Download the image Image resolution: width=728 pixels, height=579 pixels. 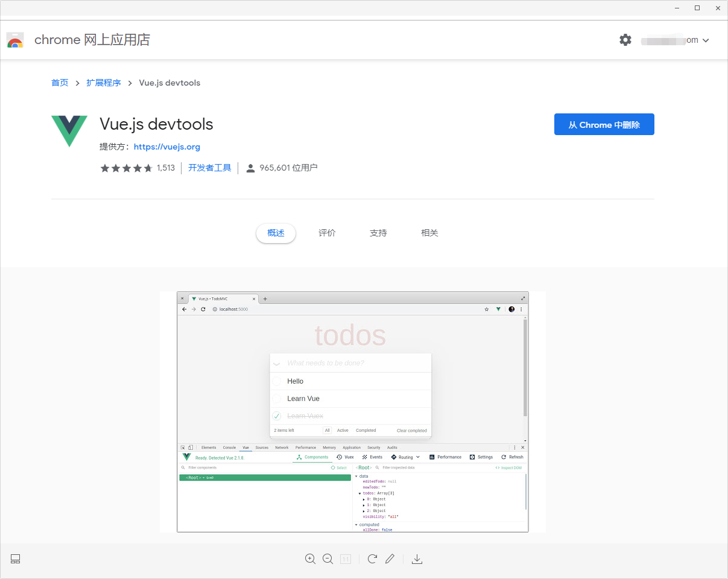coord(417,559)
